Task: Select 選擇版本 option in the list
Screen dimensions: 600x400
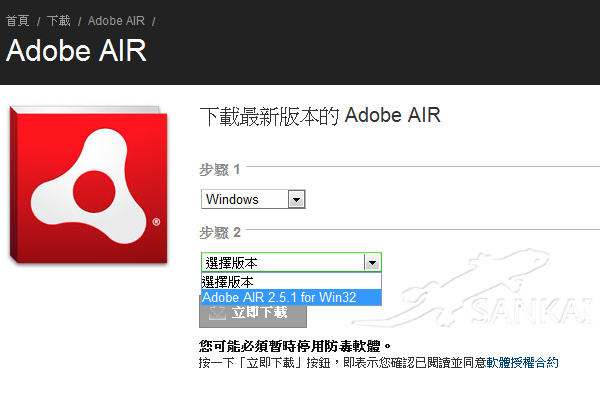Action: point(291,282)
